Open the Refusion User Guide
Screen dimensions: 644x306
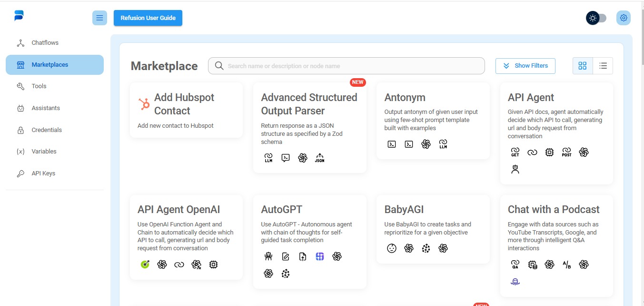click(148, 18)
